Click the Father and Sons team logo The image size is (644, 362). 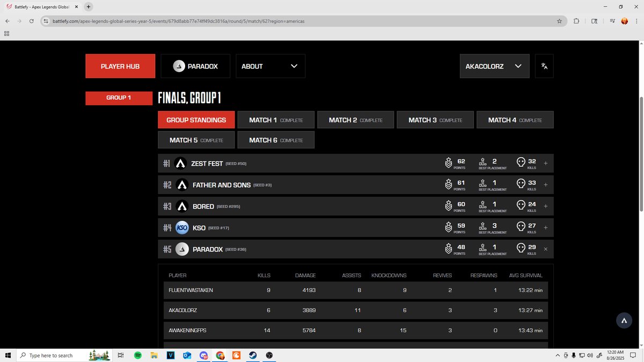coord(182,185)
